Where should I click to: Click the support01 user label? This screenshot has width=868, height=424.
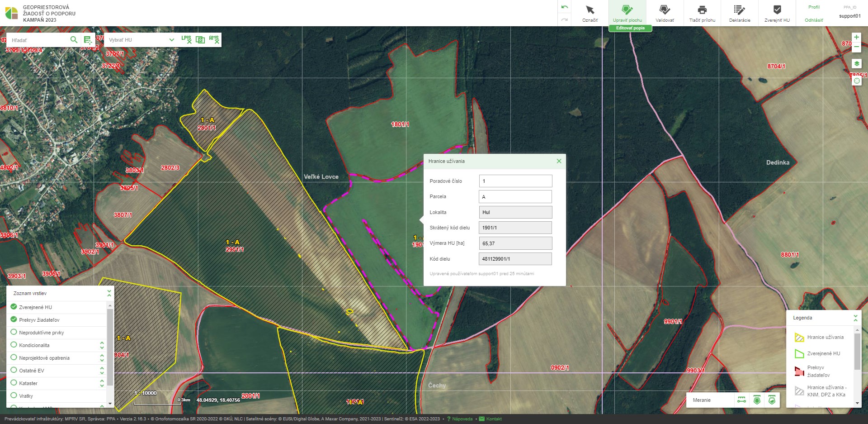click(850, 16)
